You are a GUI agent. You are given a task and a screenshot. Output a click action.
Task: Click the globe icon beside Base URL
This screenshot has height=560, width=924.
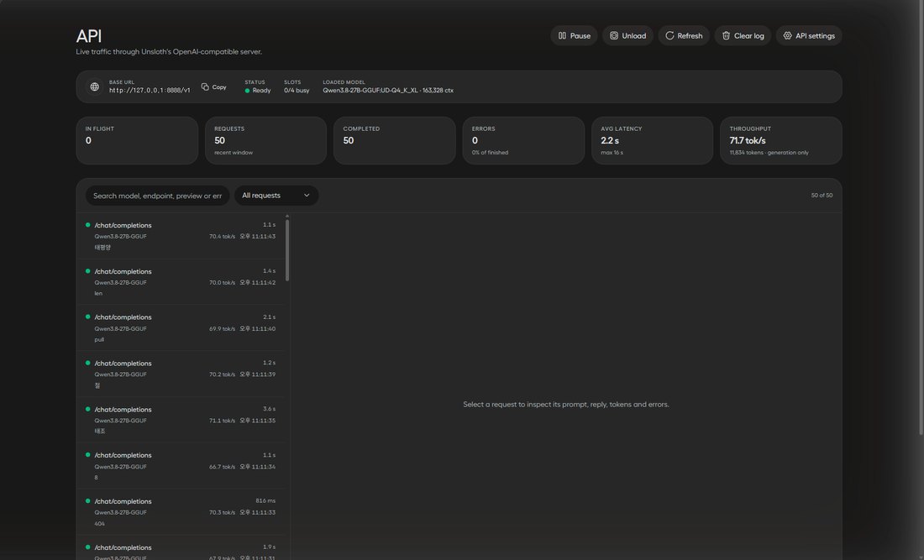[94, 87]
